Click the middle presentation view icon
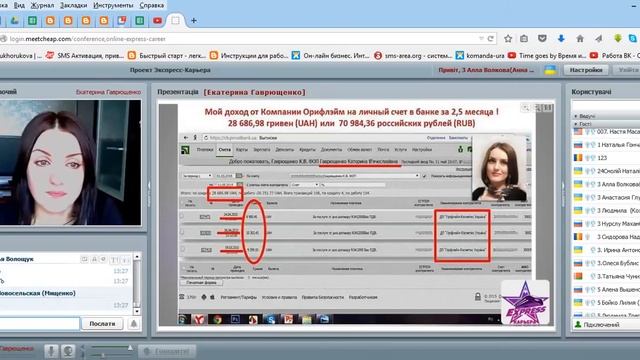Viewport: 640px width, 360px height. coord(538,108)
